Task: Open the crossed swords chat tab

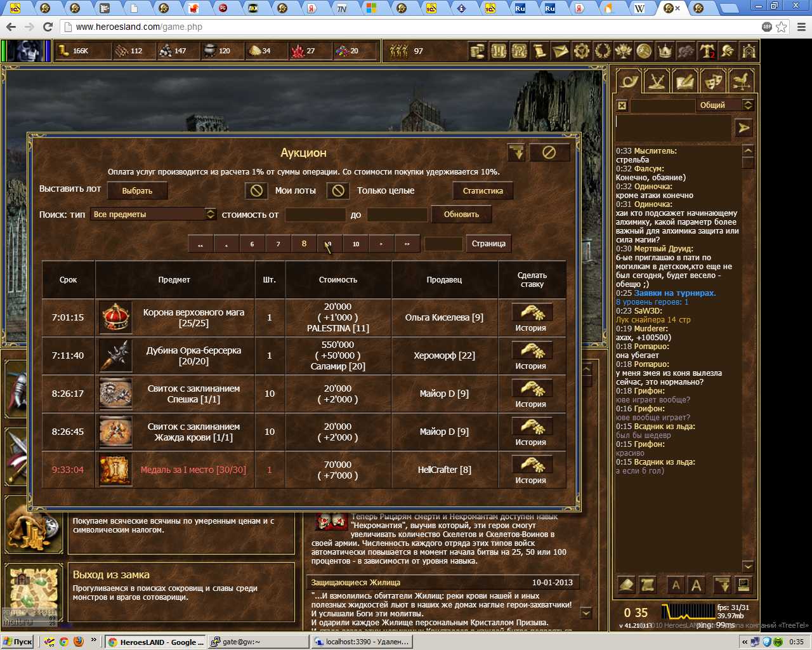Action: (657, 82)
